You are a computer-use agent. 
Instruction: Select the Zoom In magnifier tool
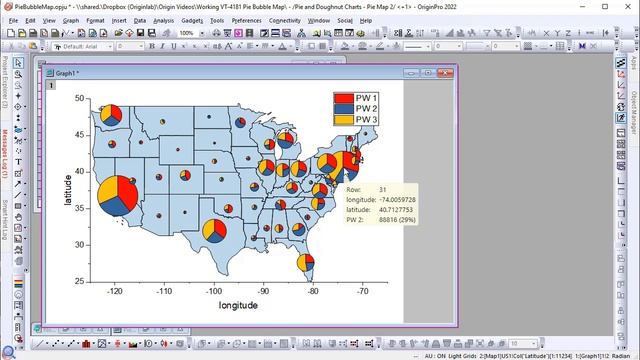pos(18,74)
